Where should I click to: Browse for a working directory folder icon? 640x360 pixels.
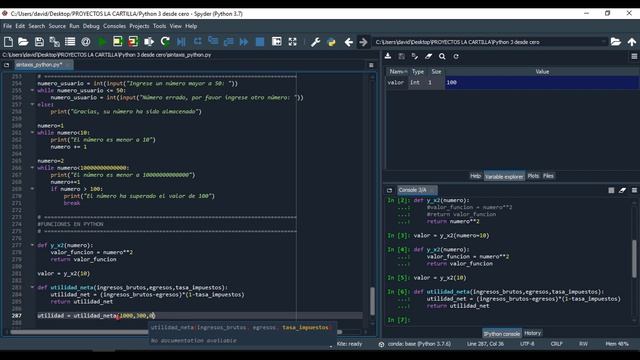pos(616,42)
